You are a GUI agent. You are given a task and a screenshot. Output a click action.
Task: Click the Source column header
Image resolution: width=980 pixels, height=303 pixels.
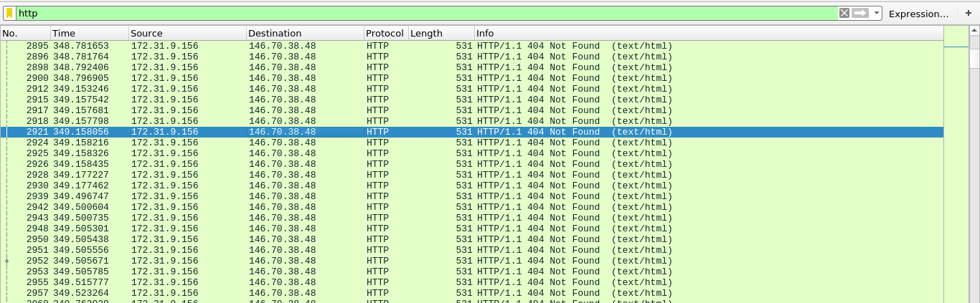point(187,34)
